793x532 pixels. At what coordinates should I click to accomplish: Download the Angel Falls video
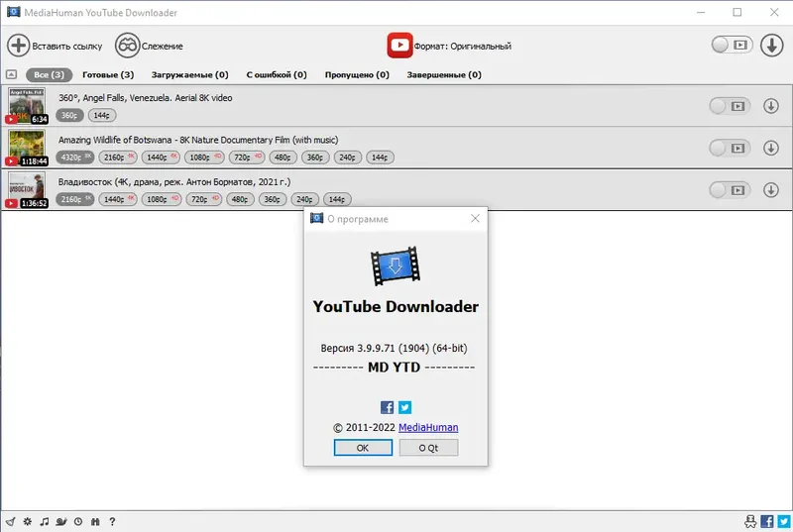pyautogui.click(x=771, y=106)
